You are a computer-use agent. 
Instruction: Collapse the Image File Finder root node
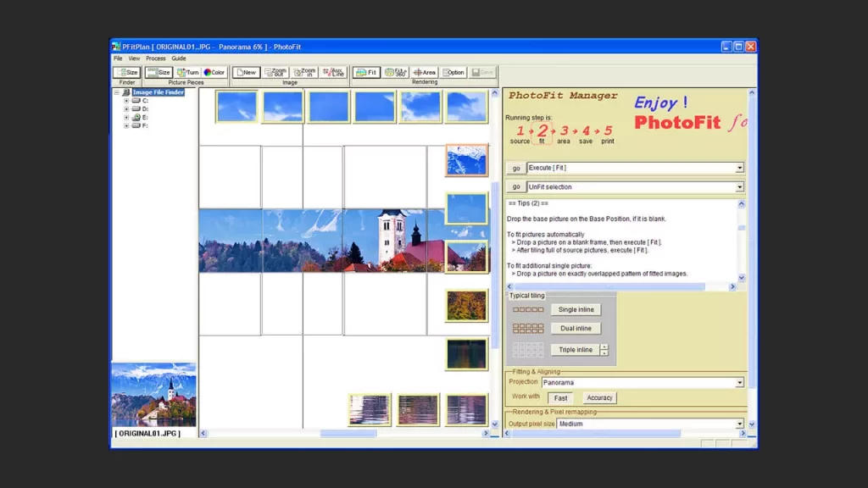tap(117, 92)
